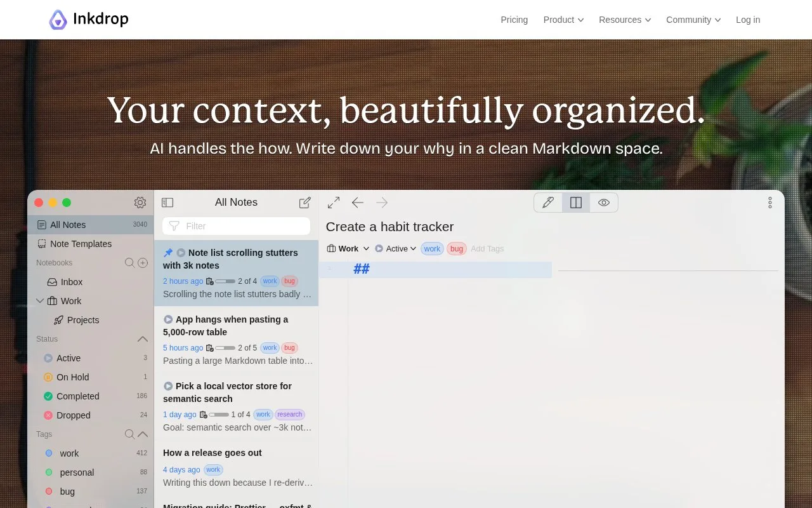Click the filter funnel icon
The width and height of the screenshot is (812, 508).
point(174,226)
